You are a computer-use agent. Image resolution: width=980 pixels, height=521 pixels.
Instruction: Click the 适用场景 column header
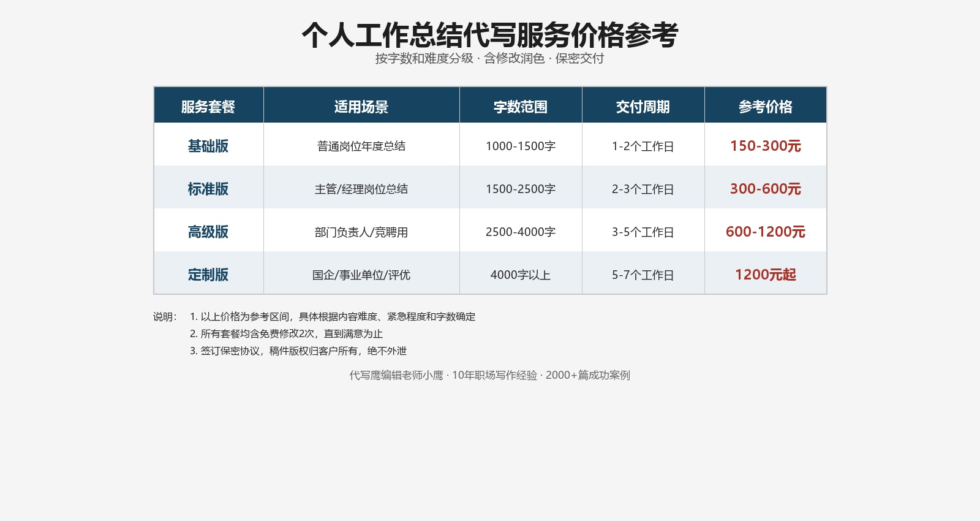[361, 105]
